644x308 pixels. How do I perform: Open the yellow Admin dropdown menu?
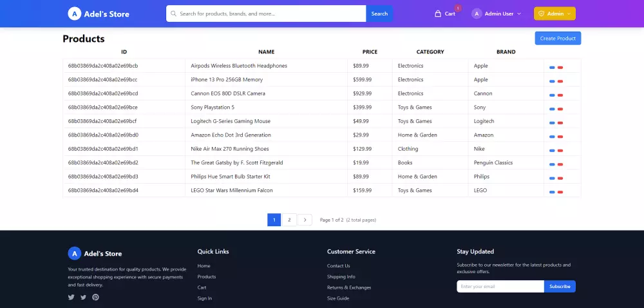coord(554,14)
